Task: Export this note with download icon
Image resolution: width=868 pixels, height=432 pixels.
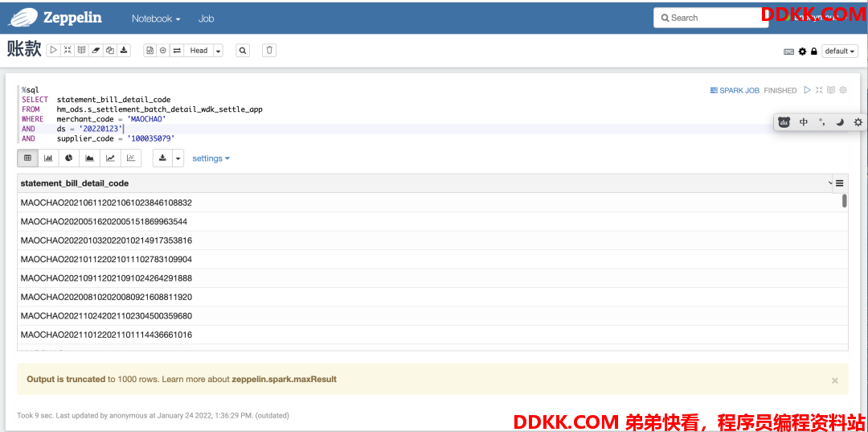Action: 124,51
